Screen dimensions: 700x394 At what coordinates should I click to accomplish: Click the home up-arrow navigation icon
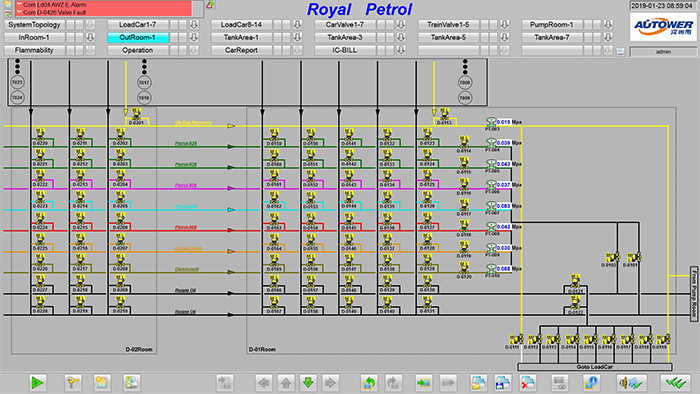[286, 382]
